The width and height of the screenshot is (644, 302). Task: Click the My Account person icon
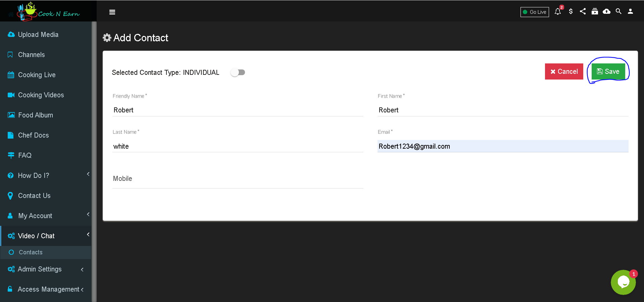point(10,216)
